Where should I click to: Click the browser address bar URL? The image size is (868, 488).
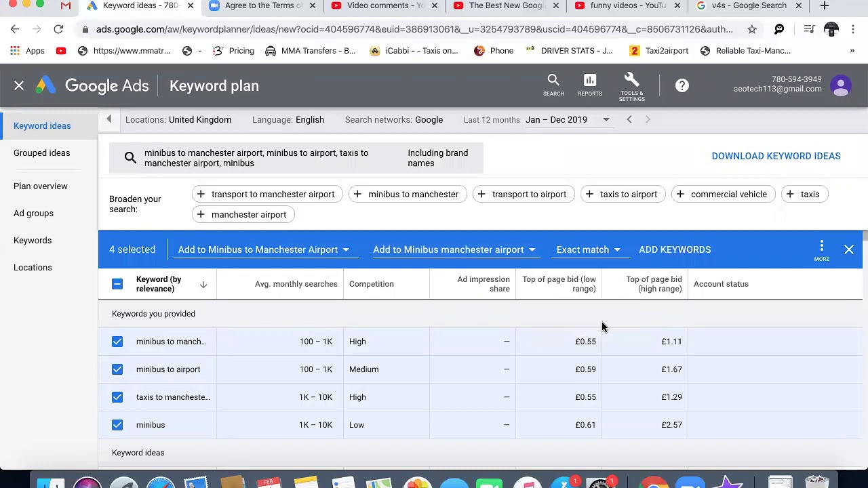tap(414, 29)
